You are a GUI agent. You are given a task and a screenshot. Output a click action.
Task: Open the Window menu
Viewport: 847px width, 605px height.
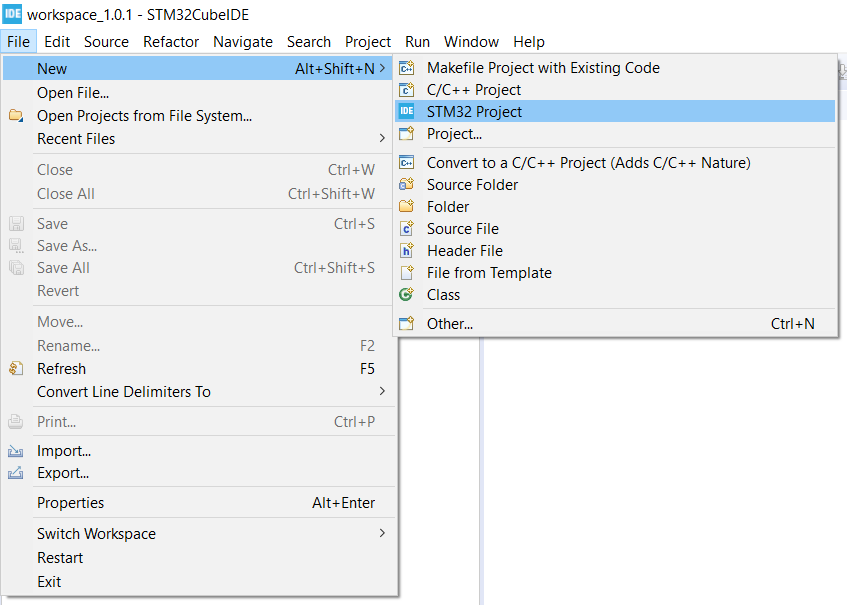472,42
